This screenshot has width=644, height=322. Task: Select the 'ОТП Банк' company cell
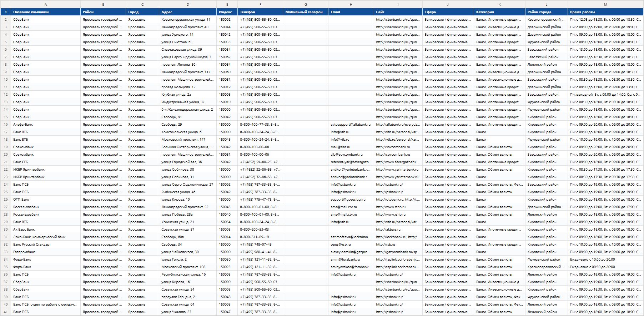46,200
